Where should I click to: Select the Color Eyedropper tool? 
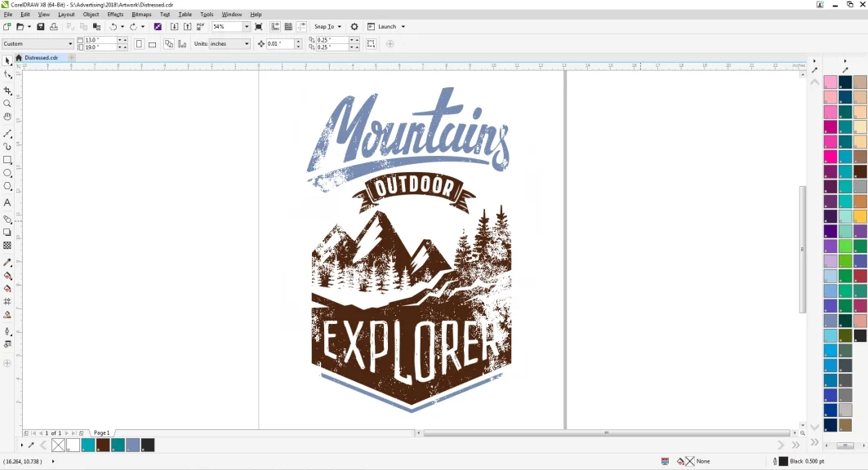[x=7, y=262]
